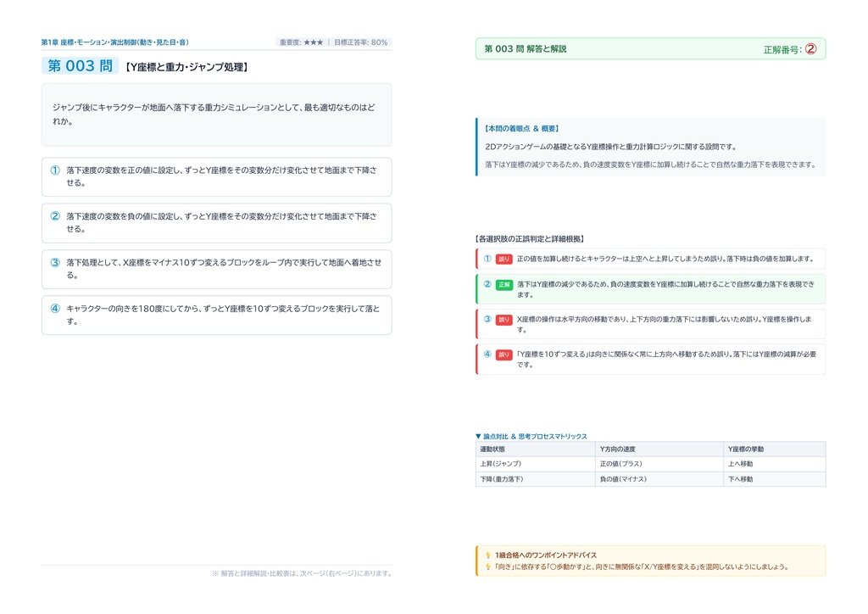Image resolution: width=868 pixels, height=614 pixels.
Task: Click the 第 003 問 question number badge
Action: pyautogui.click(x=80, y=66)
